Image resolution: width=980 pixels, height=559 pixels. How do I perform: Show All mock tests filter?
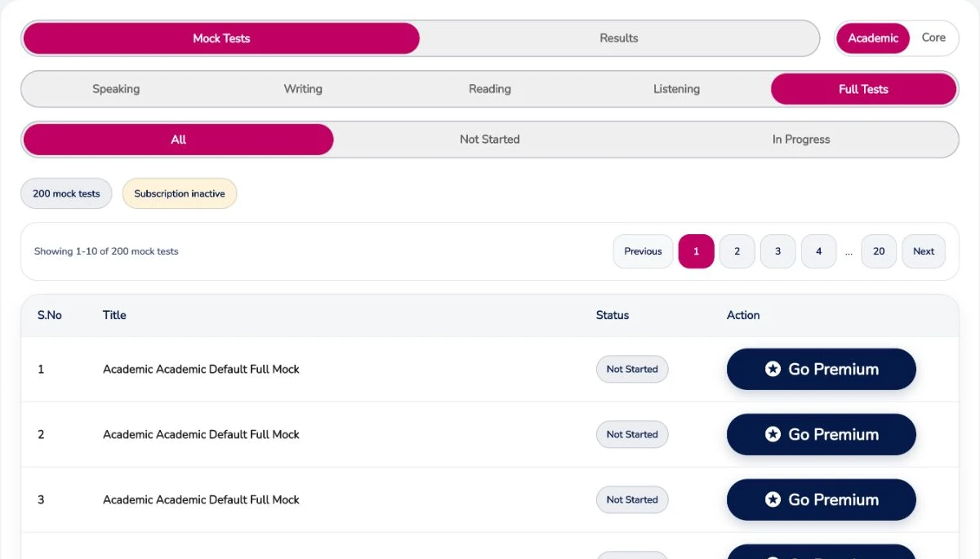(178, 140)
